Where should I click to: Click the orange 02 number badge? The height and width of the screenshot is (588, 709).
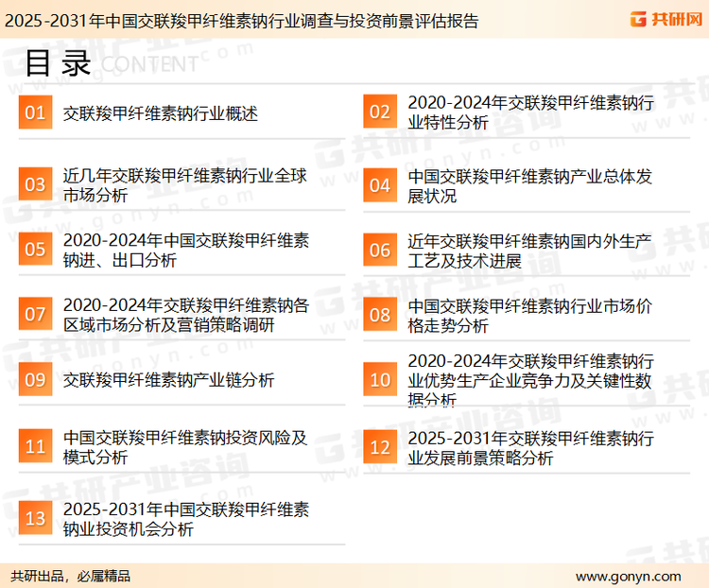[380, 112]
